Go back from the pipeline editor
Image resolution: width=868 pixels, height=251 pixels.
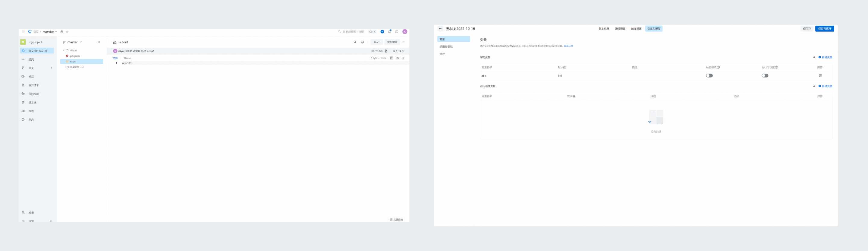(x=440, y=29)
